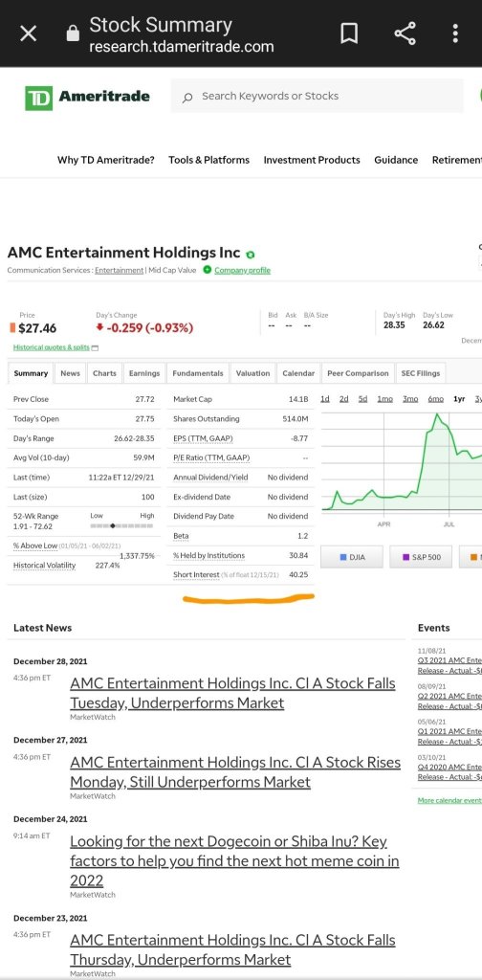Click the AMC price line chart
The height and width of the screenshot is (980, 482).
401,462
